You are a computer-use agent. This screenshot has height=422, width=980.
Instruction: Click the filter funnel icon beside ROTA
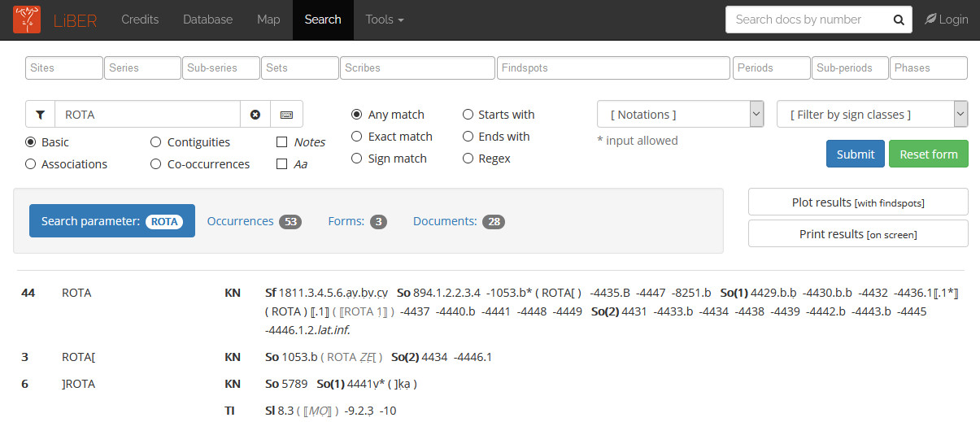point(40,115)
